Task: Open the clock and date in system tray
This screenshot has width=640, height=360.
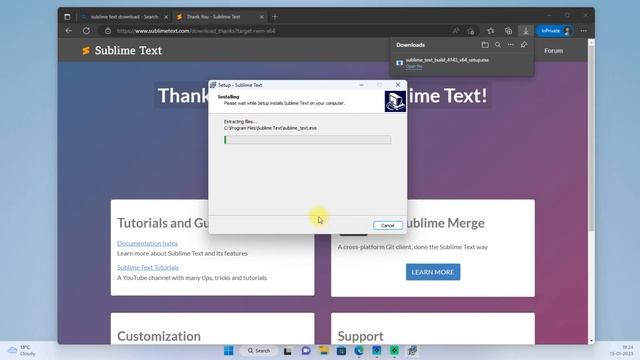Action: tap(621, 350)
